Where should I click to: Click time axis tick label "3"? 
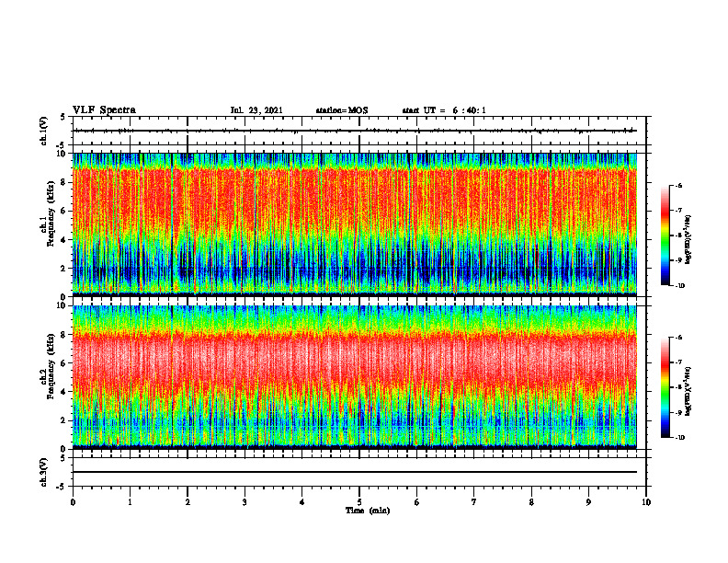(245, 502)
